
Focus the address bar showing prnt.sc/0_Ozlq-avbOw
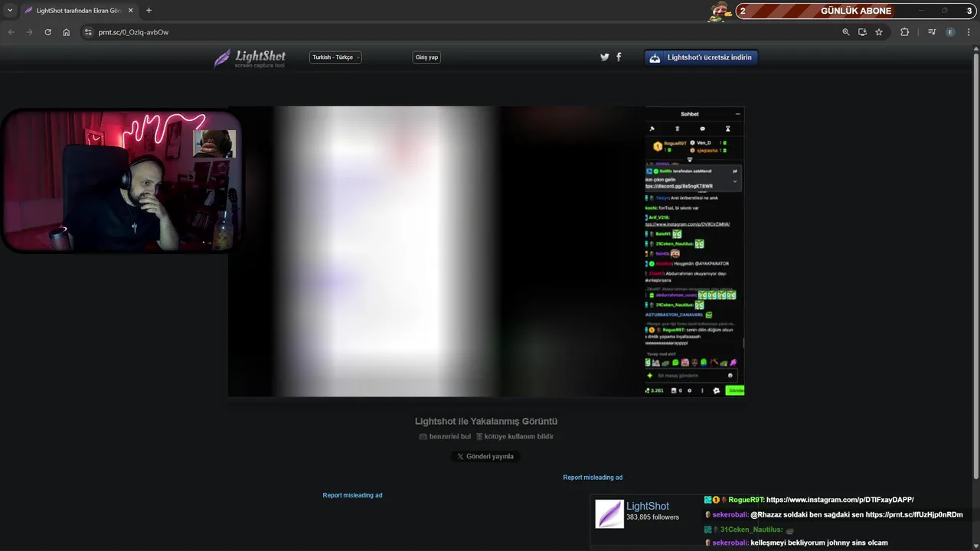459,32
